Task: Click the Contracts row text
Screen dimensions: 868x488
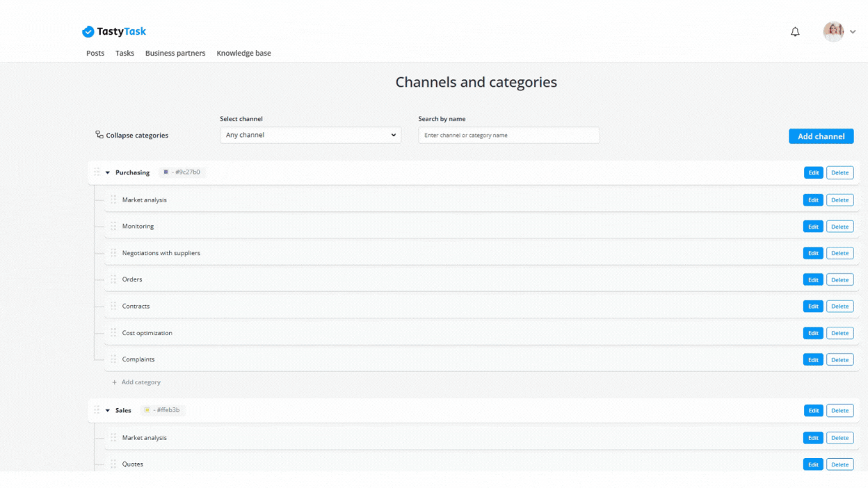Action: [136, 306]
